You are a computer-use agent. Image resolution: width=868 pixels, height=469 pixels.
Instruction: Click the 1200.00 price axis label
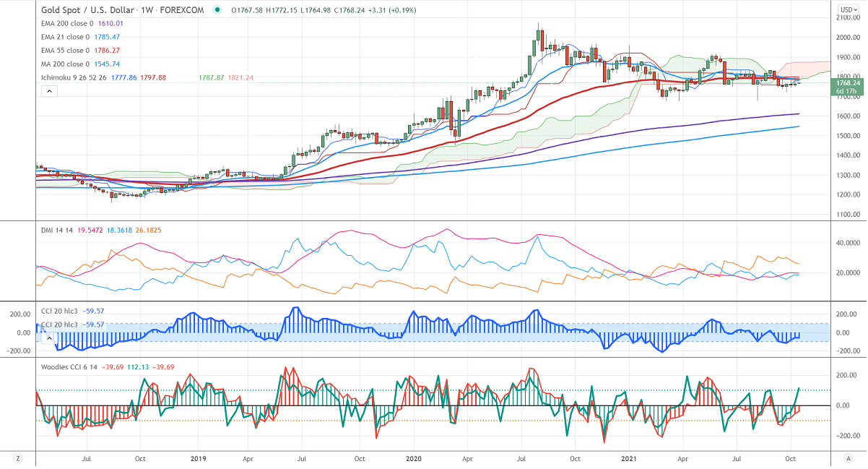point(847,195)
